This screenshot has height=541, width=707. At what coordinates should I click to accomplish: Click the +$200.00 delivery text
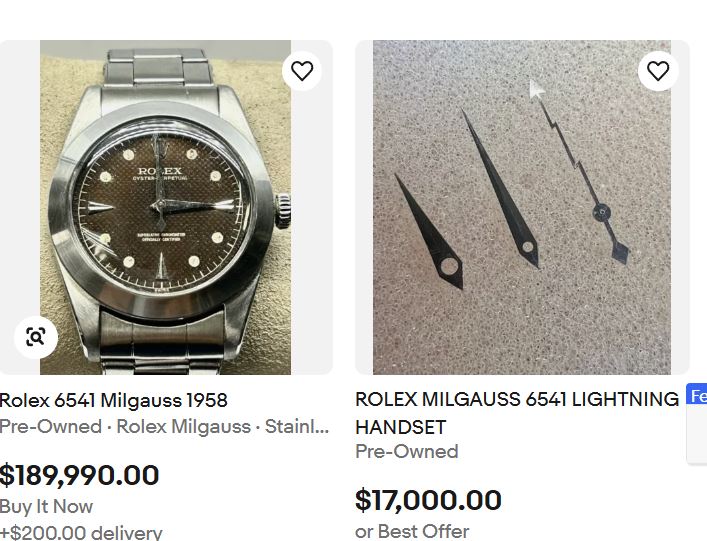click(x=81, y=532)
